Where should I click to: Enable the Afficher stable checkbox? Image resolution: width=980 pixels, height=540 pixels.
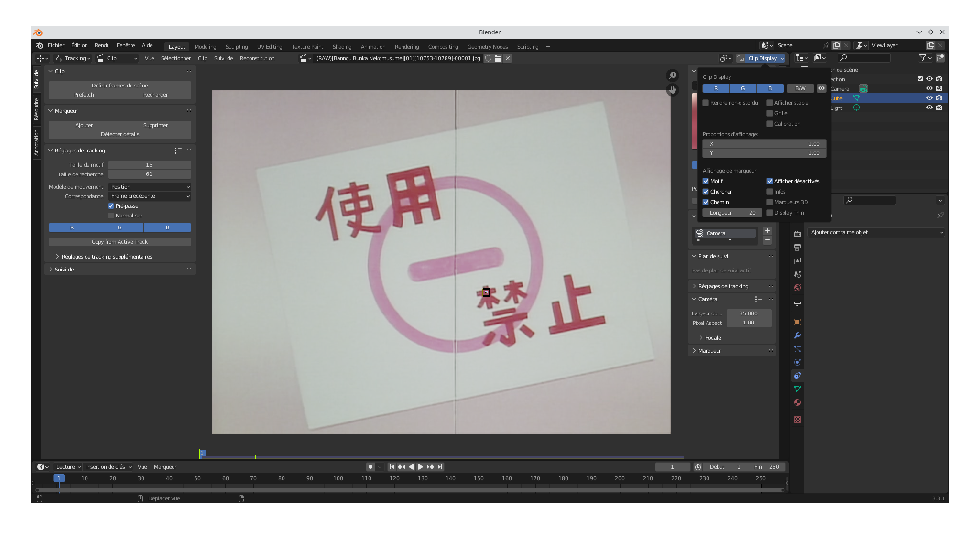click(770, 103)
